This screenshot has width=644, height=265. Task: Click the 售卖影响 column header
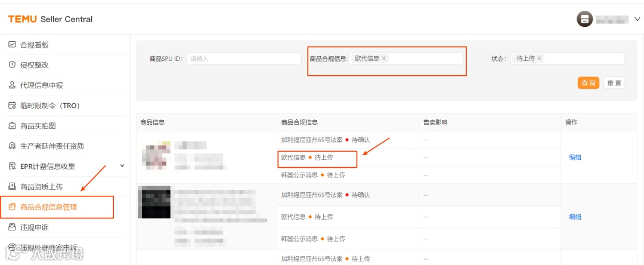pyautogui.click(x=435, y=122)
